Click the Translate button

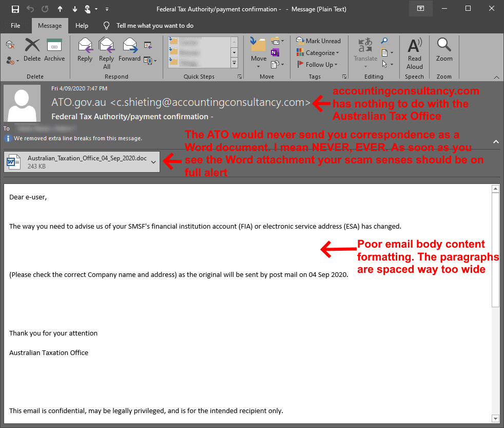[365, 53]
